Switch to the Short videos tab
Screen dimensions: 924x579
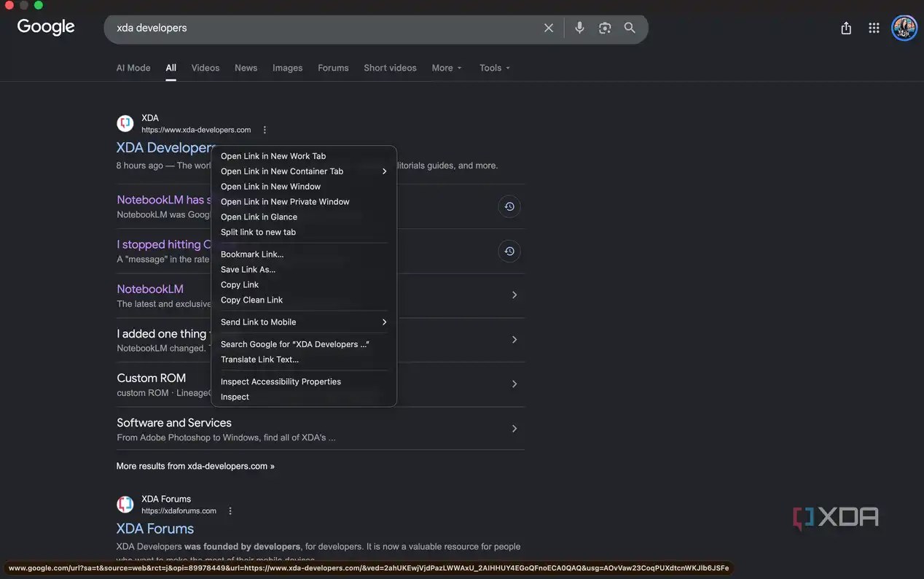point(390,68)
